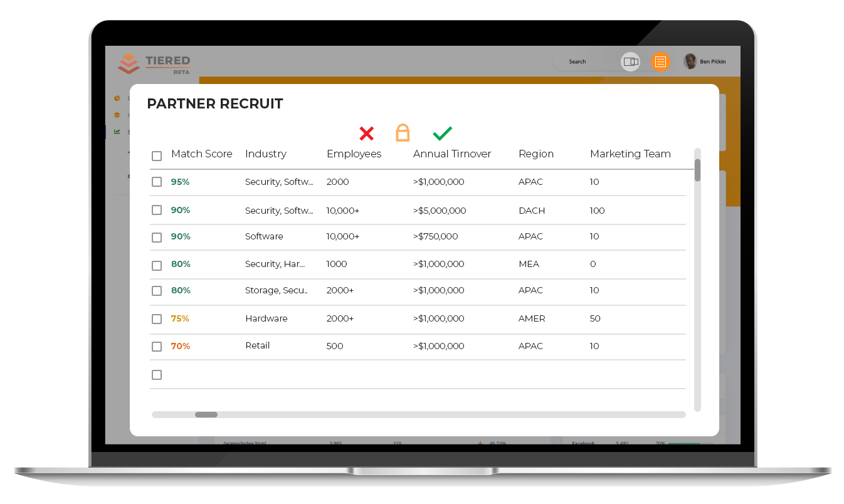Click the Annual Turnover column header
The height and width of the screenshot is (504, 844).
coord(452,154)
